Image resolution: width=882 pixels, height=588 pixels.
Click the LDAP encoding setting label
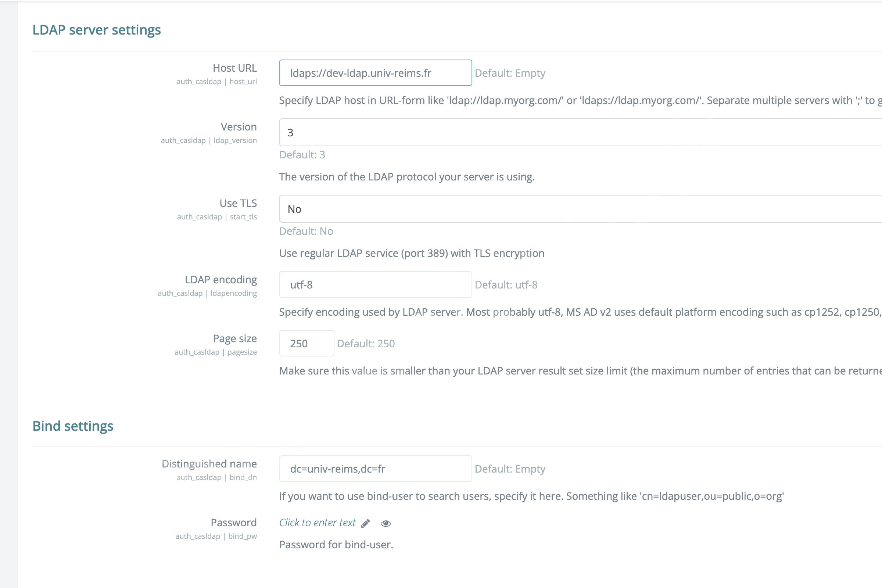click(x=221, y=280)
